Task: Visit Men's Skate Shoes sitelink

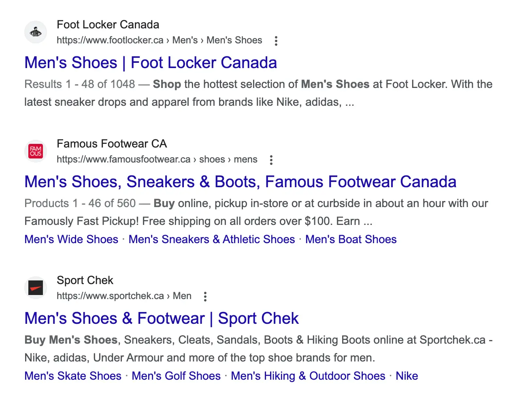Action: (73, 376)
